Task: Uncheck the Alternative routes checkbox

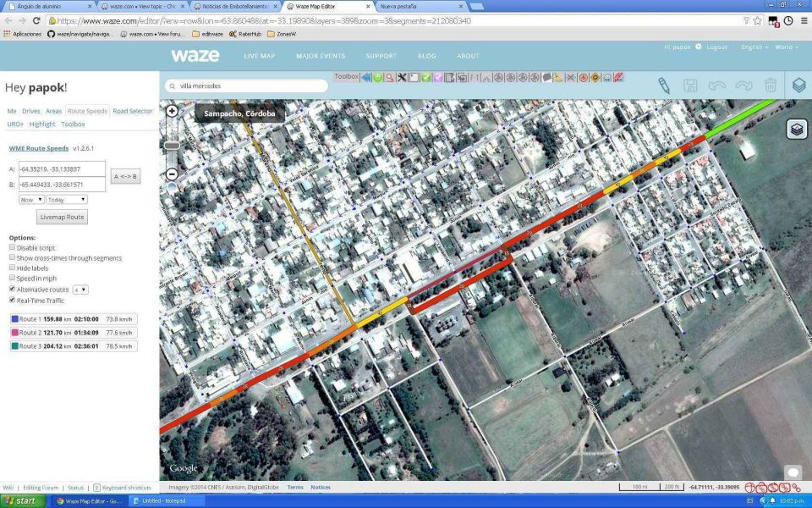Action: [x=12, y=289]
